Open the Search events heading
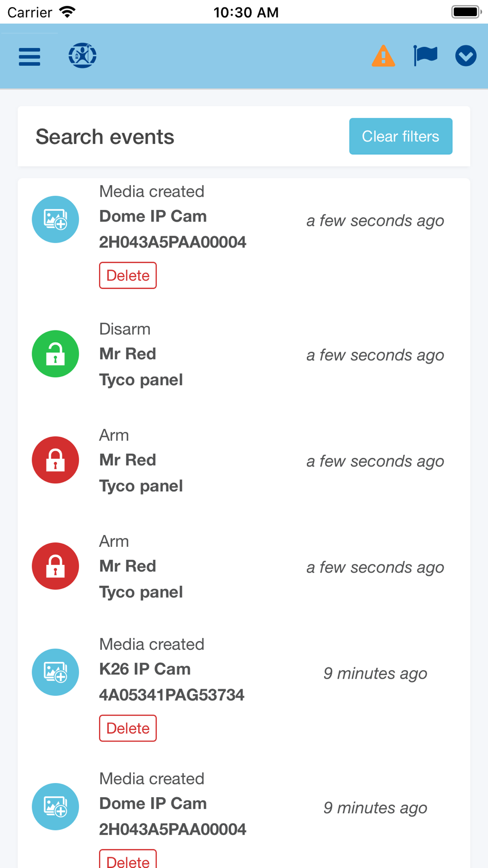Image resolution: width=488 pixels, height=868 pixels. tap(105, 137)
